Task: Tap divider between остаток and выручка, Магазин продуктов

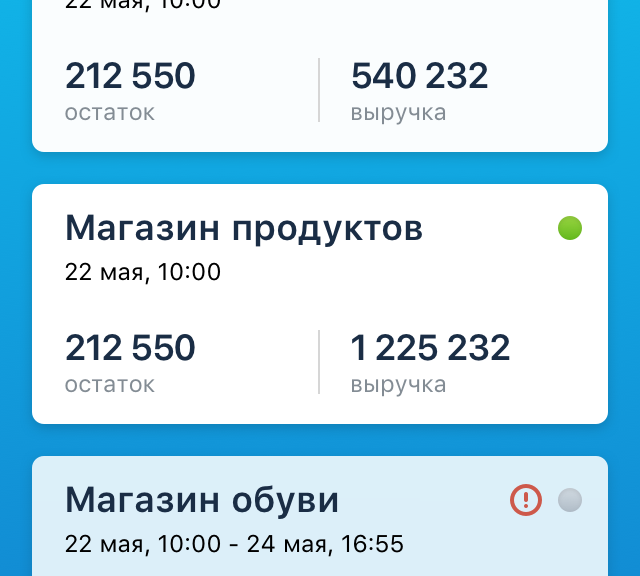Action: pos(319,362)
